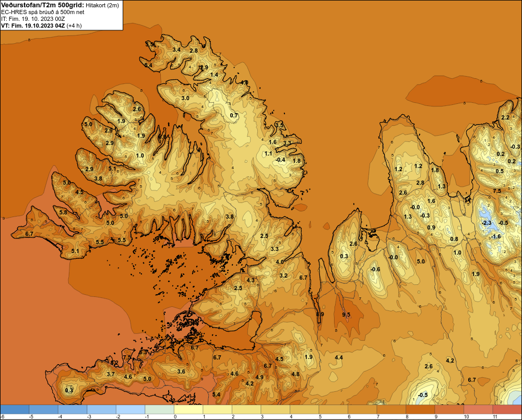Click the 0.9 temperature value
The height and width of the screenshot is (420, 522).
(x=431, y=227)
